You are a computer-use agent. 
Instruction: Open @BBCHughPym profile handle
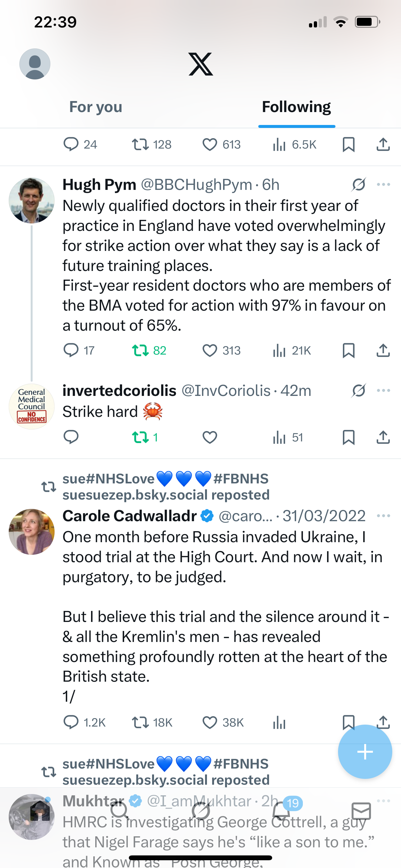click(196, 185)
